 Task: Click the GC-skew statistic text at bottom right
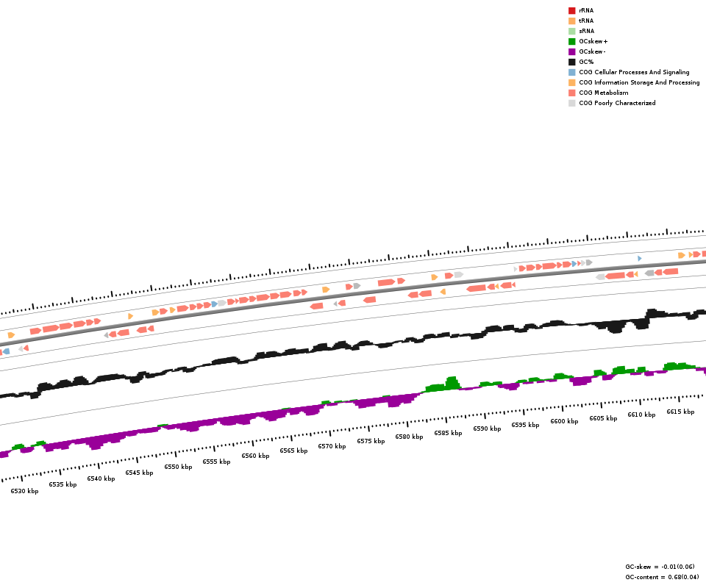click(x=660, y=567)
